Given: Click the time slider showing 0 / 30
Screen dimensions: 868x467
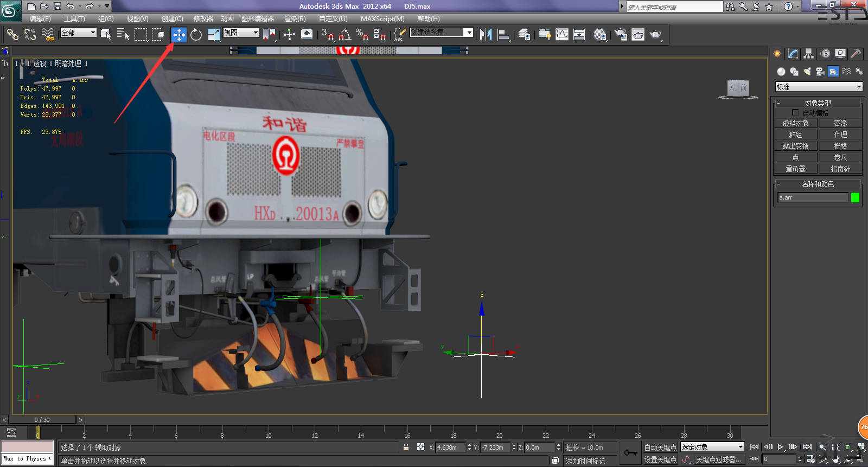Looking at the screenshot, I should click(42, 420).
